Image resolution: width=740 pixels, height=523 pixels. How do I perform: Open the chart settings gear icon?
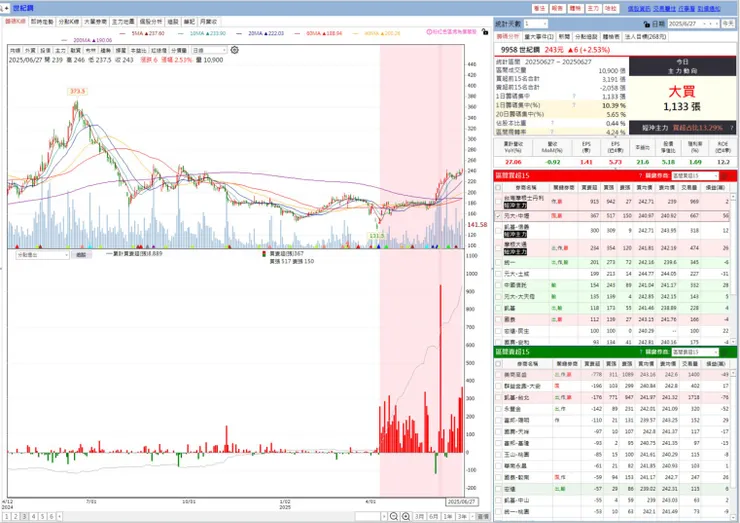(x=235, y=50)
